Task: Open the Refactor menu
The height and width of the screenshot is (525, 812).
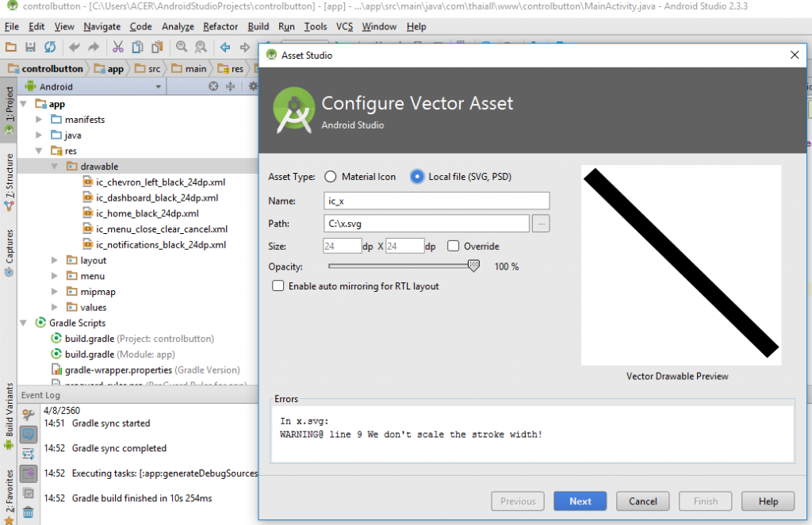Action: pos(220,26)
